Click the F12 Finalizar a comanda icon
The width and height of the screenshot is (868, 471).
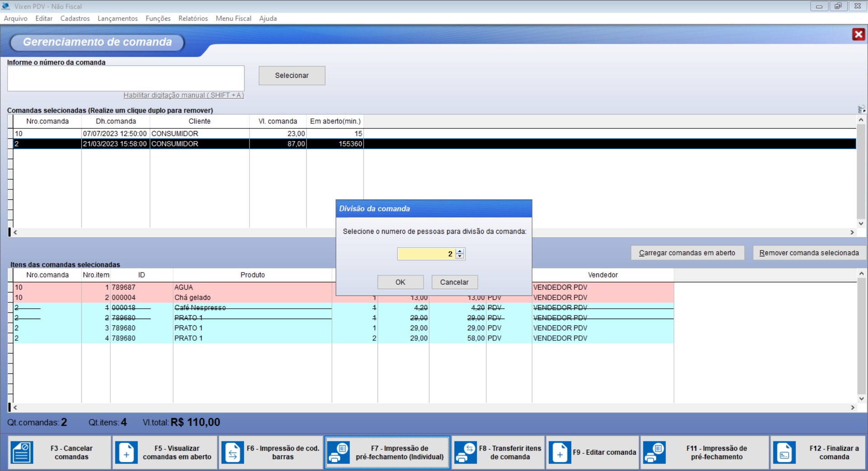(x=784, y=452)
